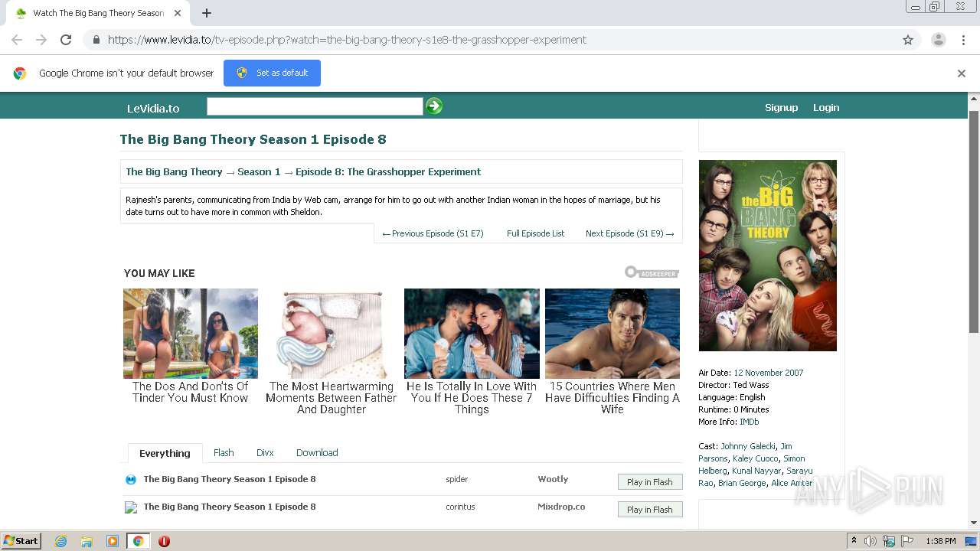Focus the site search box

click(315, 106)
